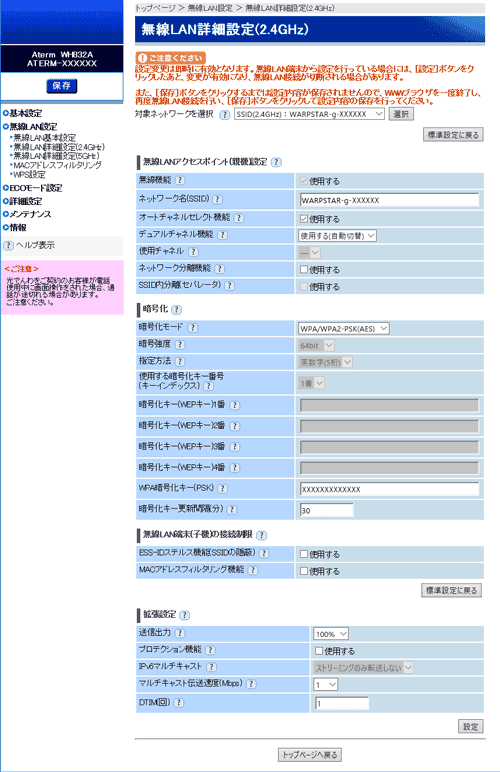Open 指定方法 英数字(5桁) dropdown
Image resolution: width=500 pixels, height=772 pixels.
[x=326, y=362]
